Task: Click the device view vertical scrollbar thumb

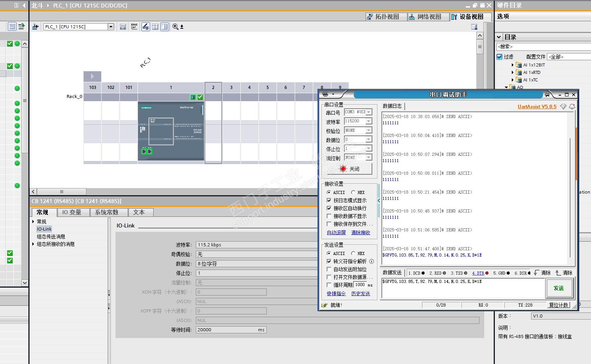Action: pos(479,47)
